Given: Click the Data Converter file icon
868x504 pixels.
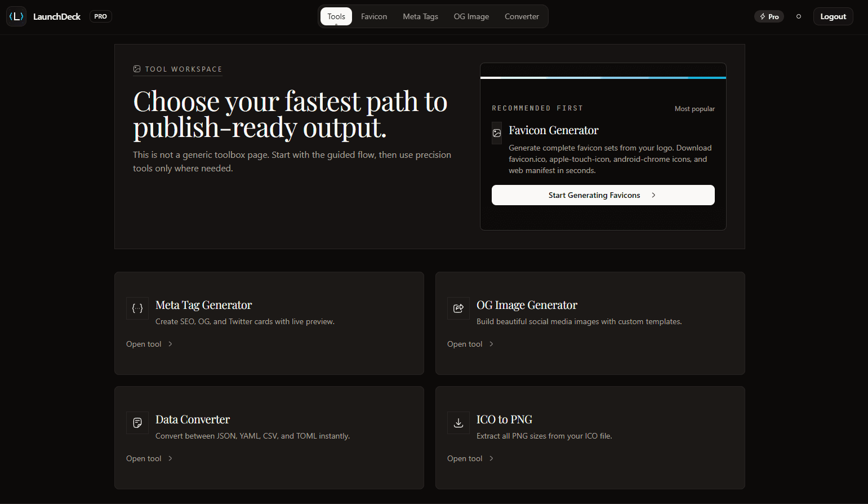Looking at the screenshot, I should point(137,423).
